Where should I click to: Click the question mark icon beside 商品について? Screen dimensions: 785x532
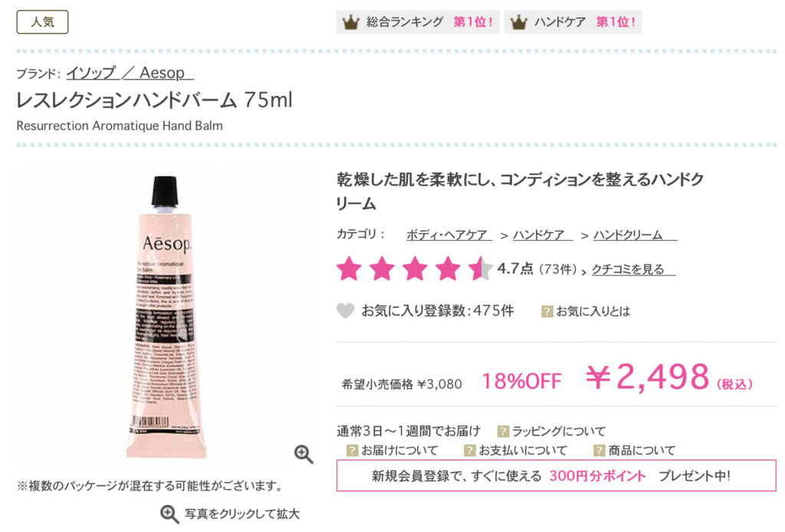click(599, 451)
